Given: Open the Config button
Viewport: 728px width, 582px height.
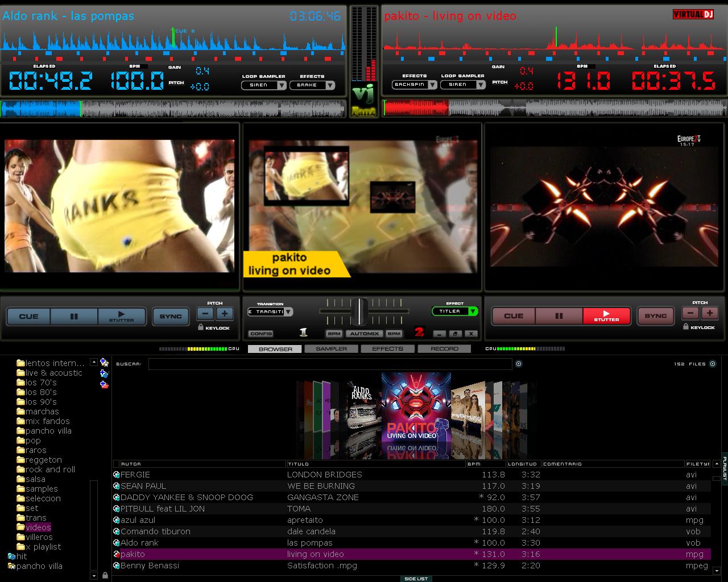Looking at the screenshot, I should click(260, 334).
